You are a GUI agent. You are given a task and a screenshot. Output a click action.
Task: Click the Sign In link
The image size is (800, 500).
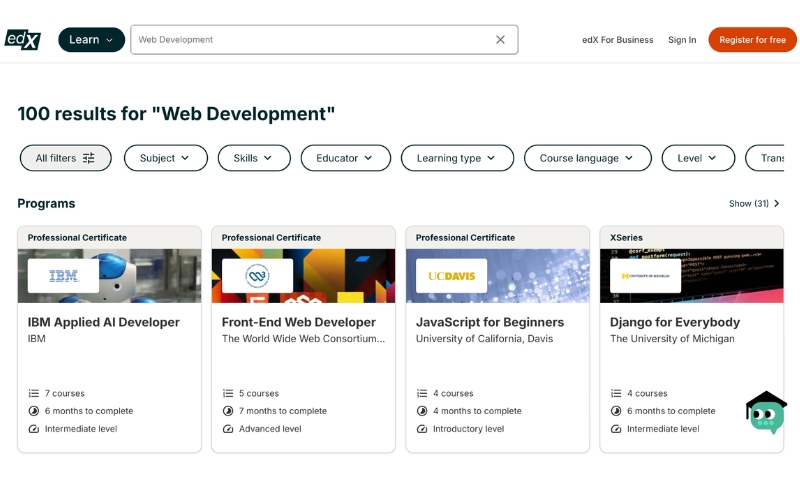[682, 40]
